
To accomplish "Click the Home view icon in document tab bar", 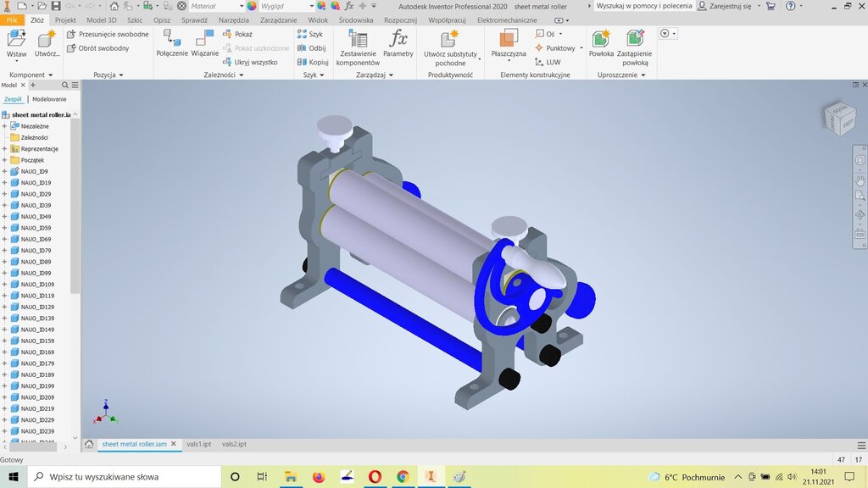I will (x=89, y=444).
